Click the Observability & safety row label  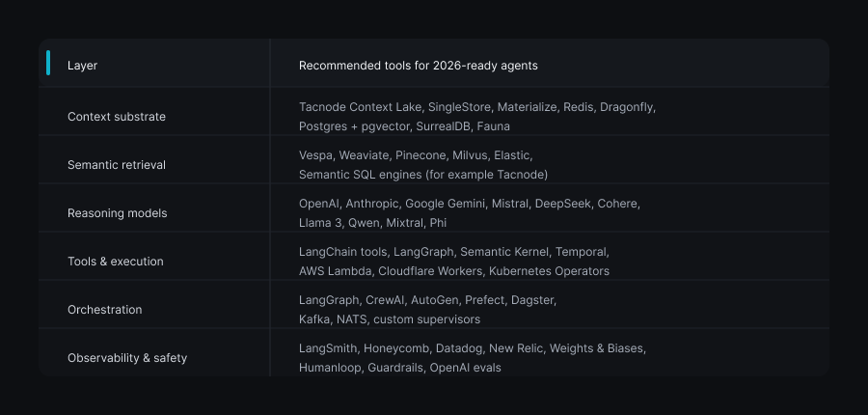pyautogui.click(x=127, y=358)
